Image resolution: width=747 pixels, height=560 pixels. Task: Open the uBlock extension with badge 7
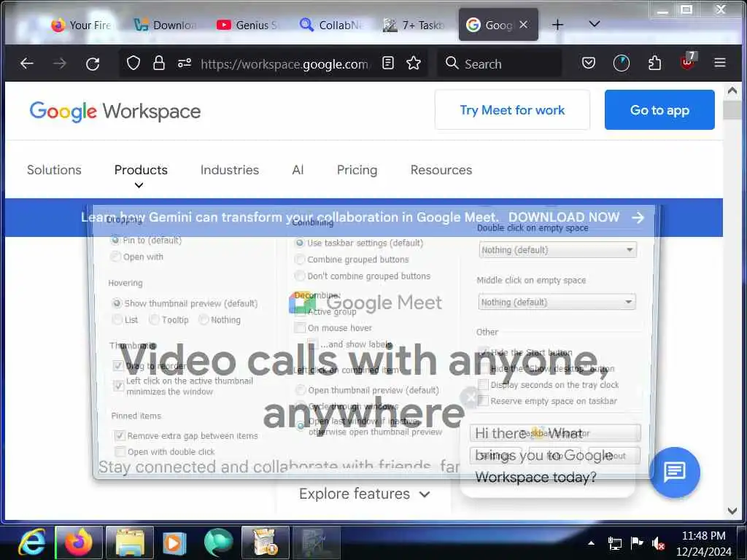tap(687, 62)
